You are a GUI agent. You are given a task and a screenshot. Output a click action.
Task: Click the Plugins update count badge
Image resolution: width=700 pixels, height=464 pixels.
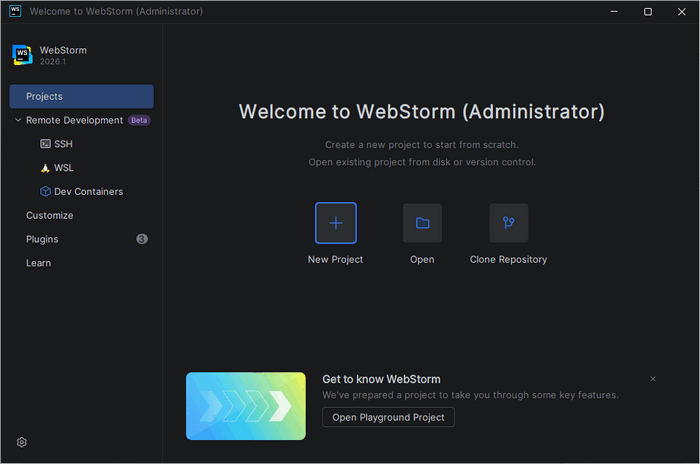point(142,239)
